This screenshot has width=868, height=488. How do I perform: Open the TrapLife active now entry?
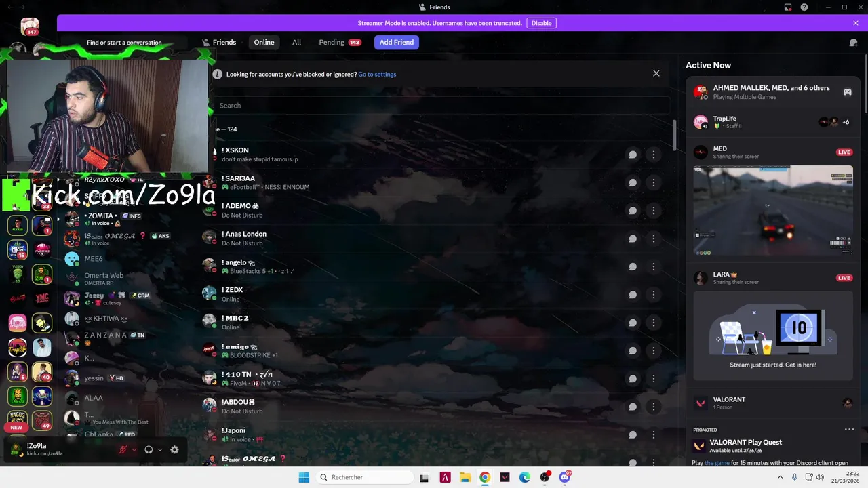773,122
